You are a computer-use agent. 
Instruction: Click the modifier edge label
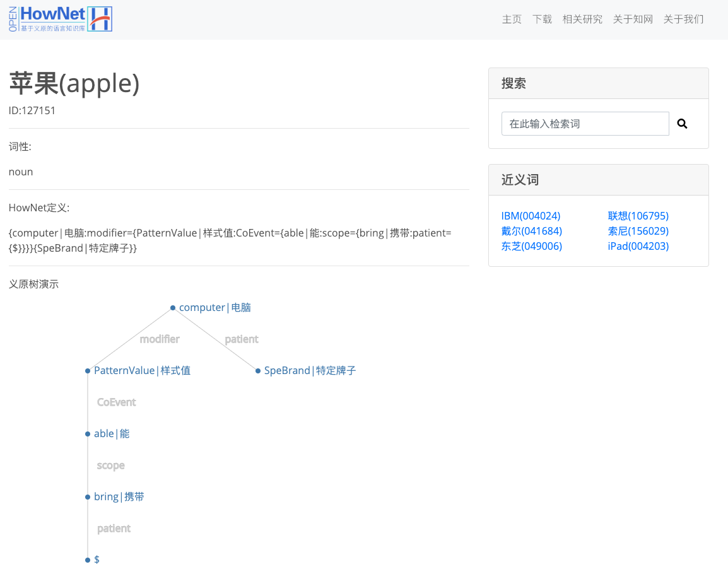(x=160, y=339)
